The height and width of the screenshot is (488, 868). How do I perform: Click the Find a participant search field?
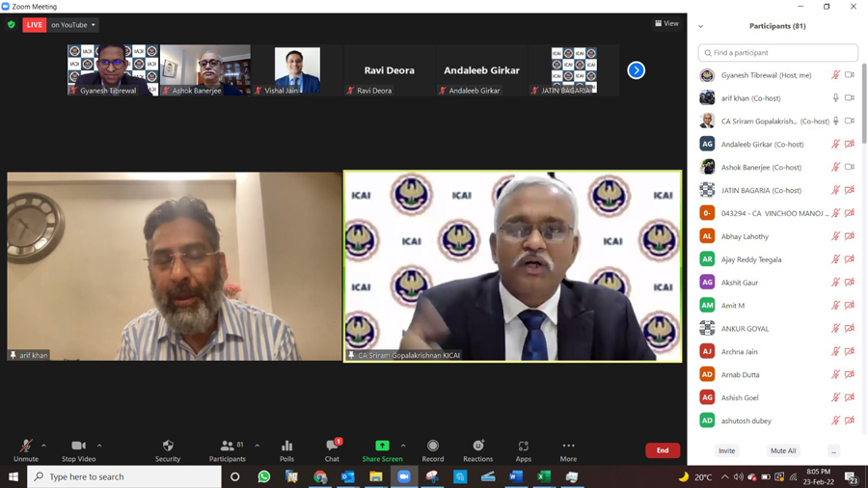click(777, 53)
